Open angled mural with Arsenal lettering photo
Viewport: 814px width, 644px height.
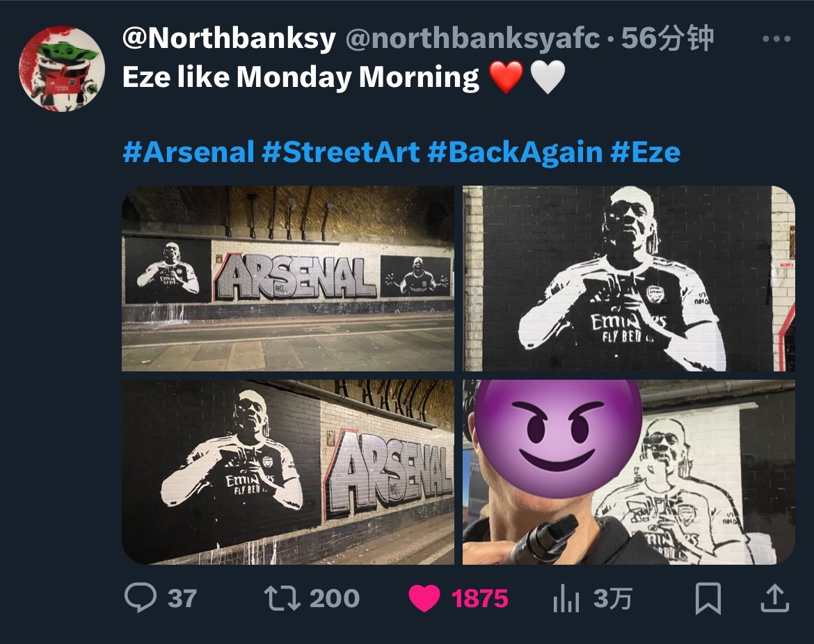287,472
